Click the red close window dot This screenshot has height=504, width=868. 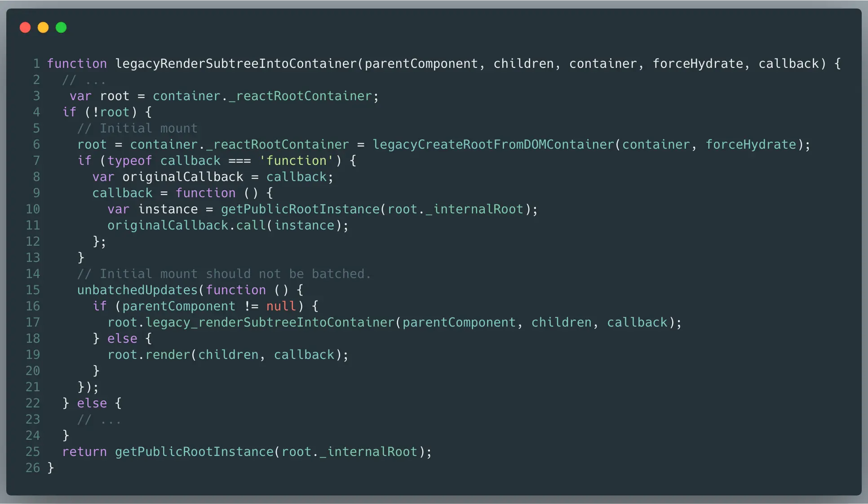coord(25,28)
